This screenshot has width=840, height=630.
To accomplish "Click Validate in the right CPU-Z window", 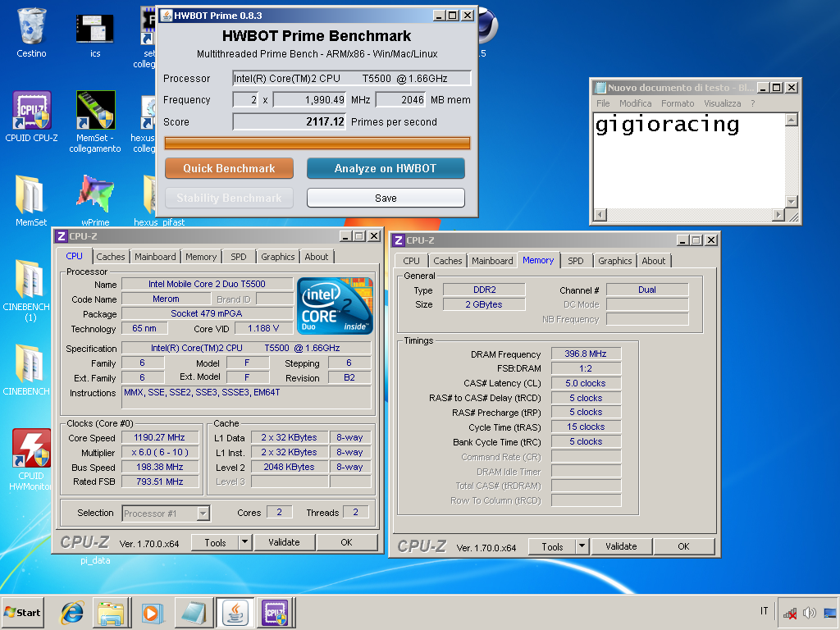I will pyautogui.click(x=621, y=546).
